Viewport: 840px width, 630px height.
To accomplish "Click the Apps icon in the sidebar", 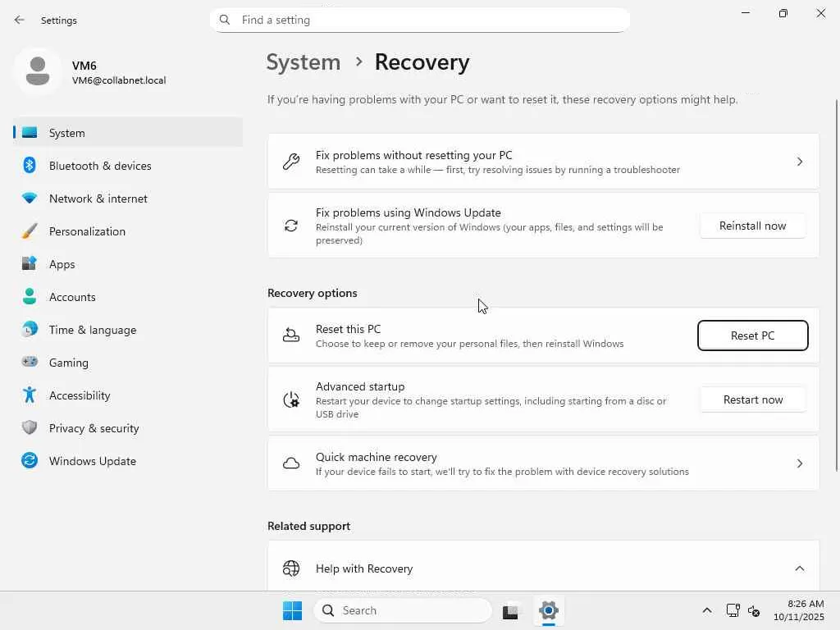I will coord(30,263).
